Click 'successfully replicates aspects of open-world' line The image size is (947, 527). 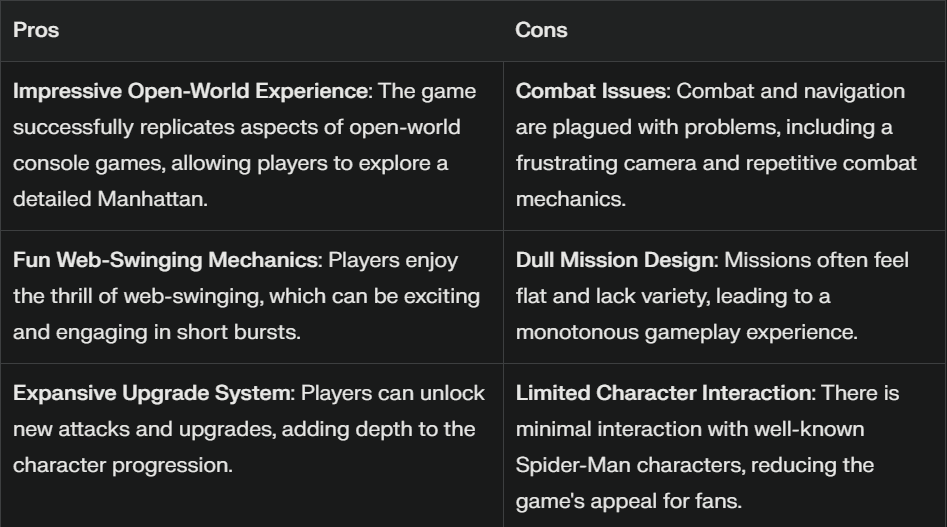(237, 127)
